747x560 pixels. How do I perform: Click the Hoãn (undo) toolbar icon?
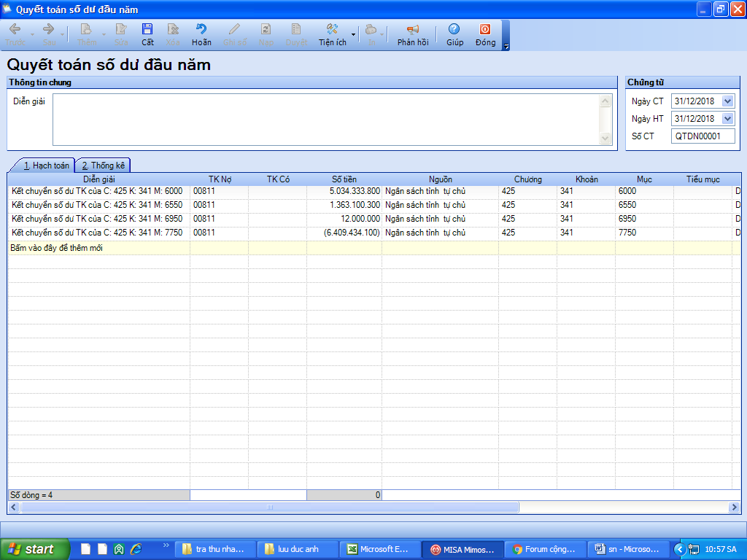201,34
